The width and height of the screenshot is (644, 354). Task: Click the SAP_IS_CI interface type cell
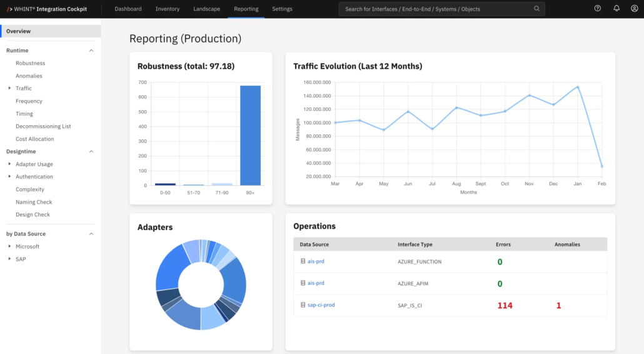[410, 306]
